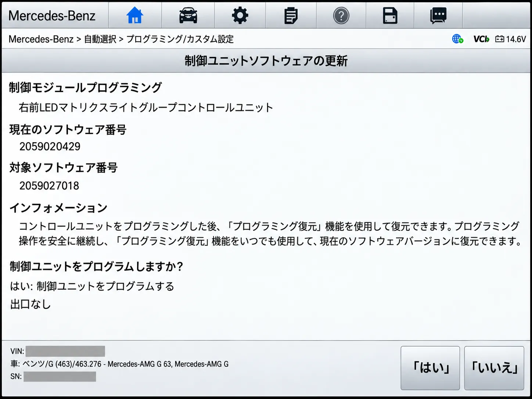Check the network globe status icon
This screenshot has width=532, height=399.
point(457,39)
